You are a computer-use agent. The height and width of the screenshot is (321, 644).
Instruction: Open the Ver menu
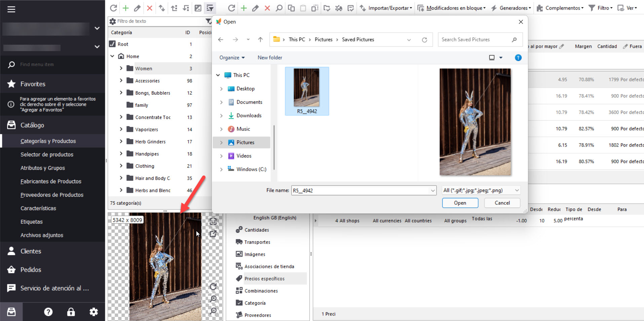pyautogui.click(x=628, y=8)
